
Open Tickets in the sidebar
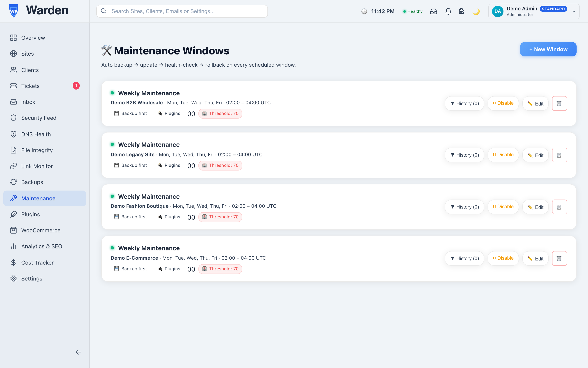pos(45,86)
